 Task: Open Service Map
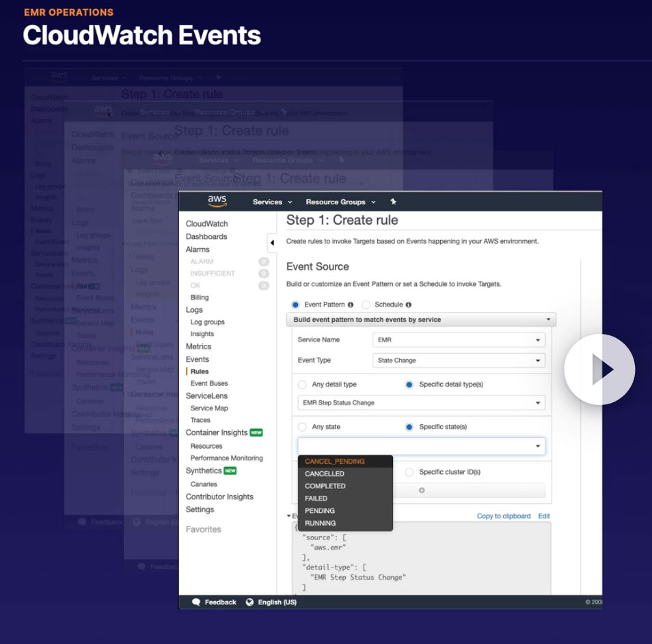click(209, 408)
